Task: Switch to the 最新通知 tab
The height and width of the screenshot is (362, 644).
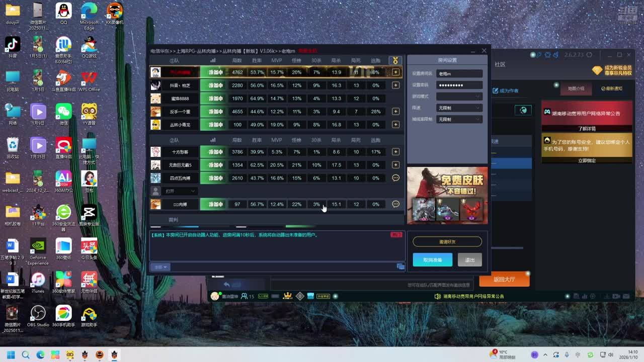Action: tap(612, 88)
